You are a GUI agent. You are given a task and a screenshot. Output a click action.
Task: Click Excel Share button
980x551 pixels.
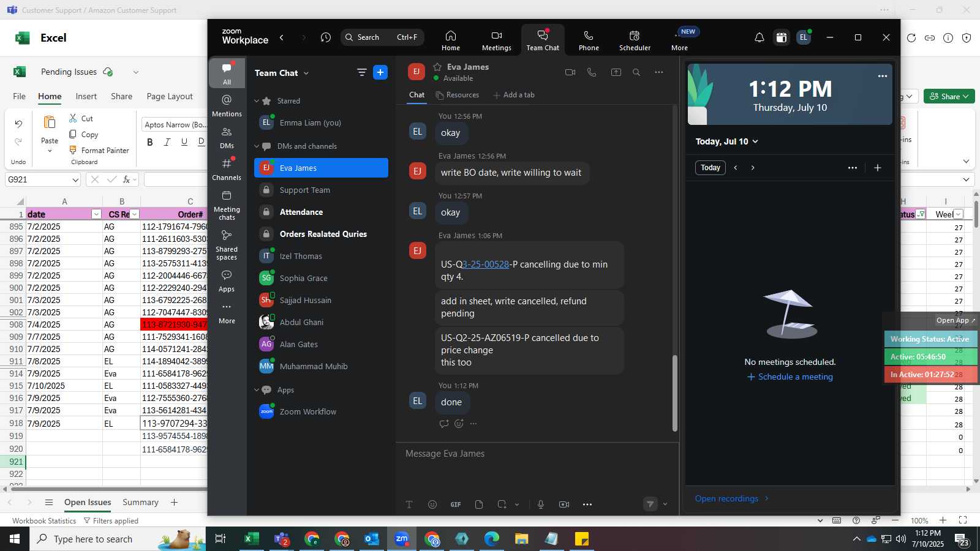click(949, 96)
